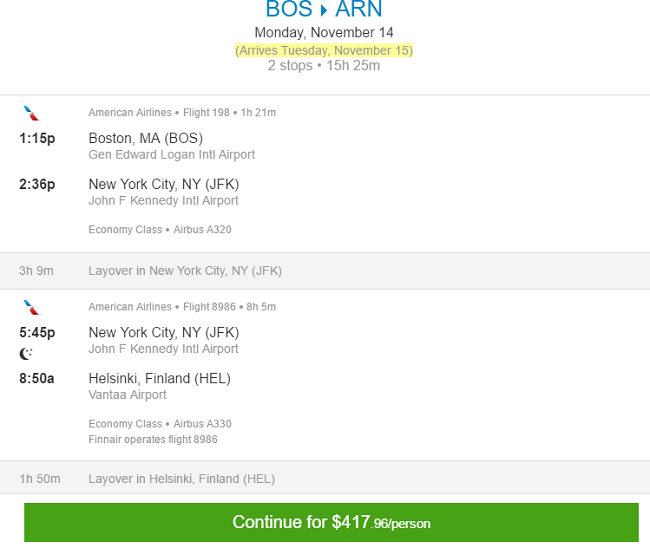Select the BOS airport code in header
This screenshot has width=650, height=548.
289,9
